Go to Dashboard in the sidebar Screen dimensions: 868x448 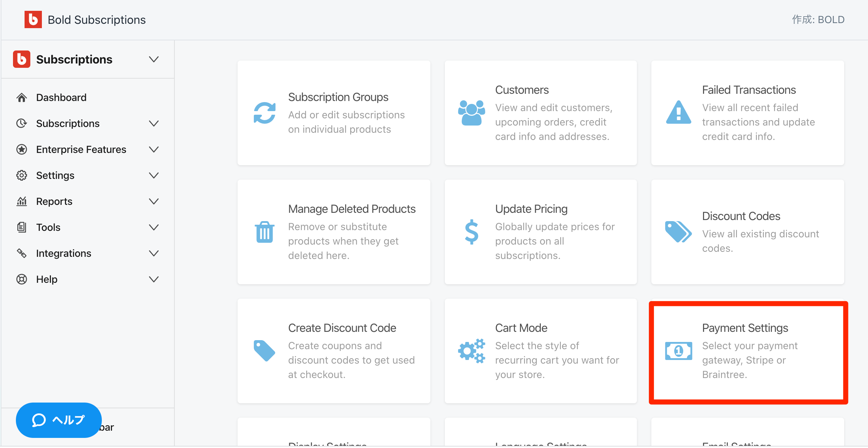click(x=61, y=97)
